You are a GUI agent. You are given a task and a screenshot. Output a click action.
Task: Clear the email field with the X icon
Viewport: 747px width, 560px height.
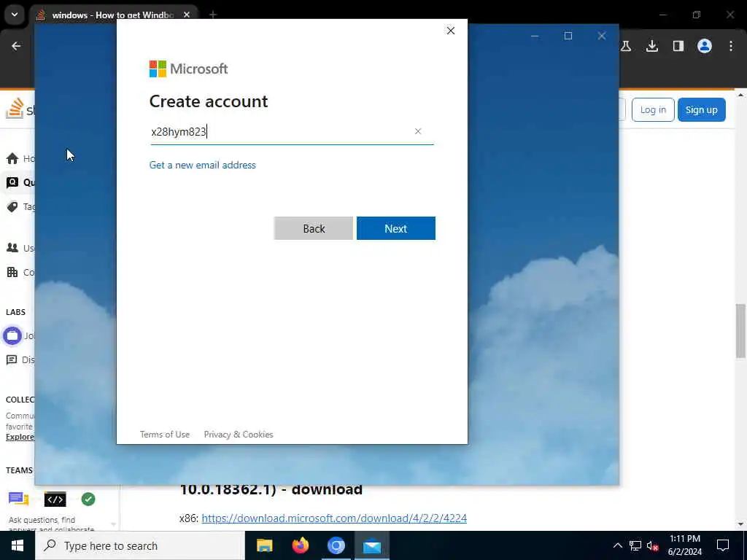418,131
